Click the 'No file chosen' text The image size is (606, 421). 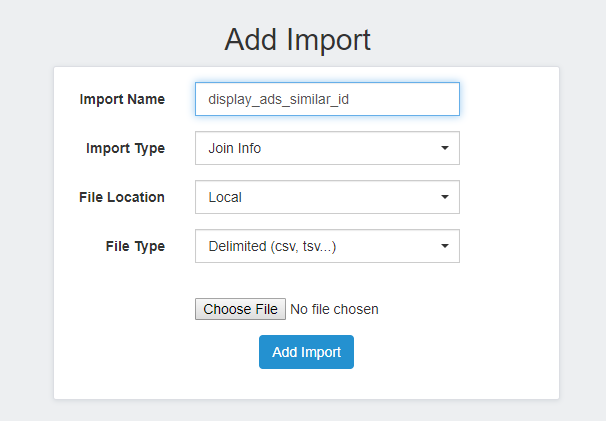tap(334, 309)
